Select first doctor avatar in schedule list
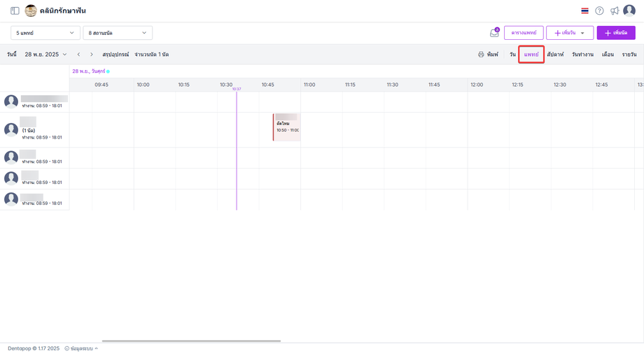Image resolution: width=644 pixels, height=354 pixels. tap(11, 101)
